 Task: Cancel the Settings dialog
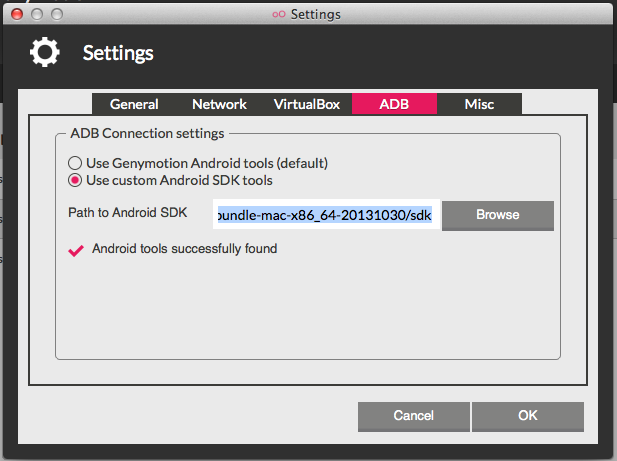(414, 417)
